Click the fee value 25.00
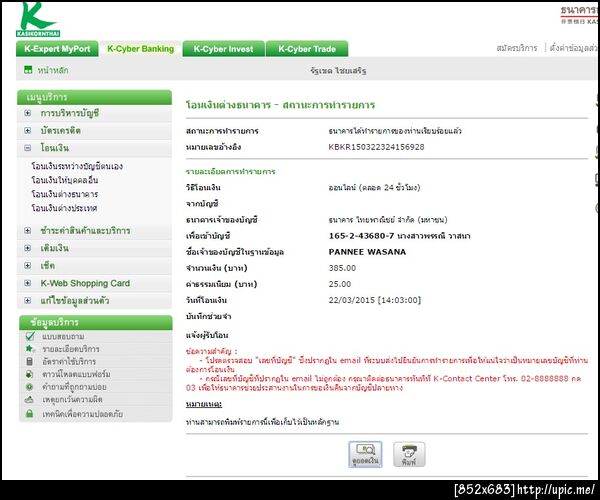This screenshot has height=500, width=600. pyautogui.click(x=340, y=284)
